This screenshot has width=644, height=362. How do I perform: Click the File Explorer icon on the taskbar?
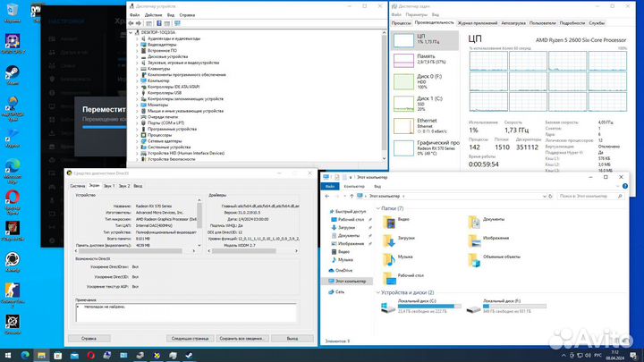click(41, 356)
